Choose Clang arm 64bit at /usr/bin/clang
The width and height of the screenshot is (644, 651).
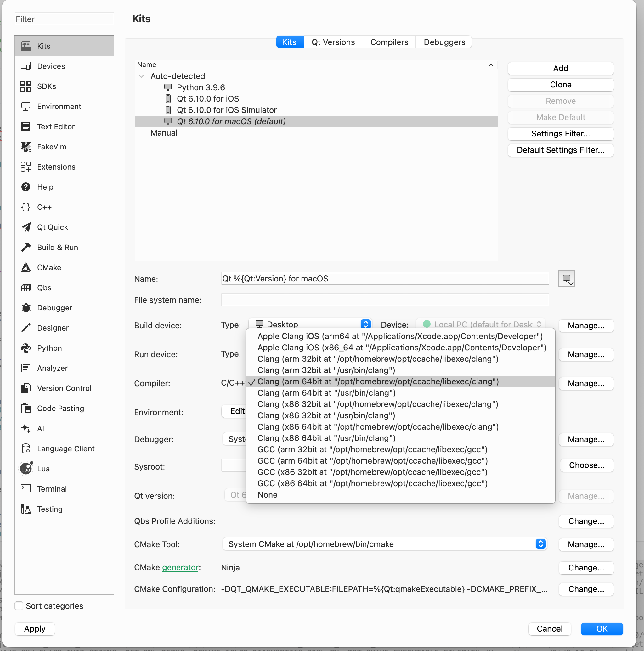tap(326, 393)
